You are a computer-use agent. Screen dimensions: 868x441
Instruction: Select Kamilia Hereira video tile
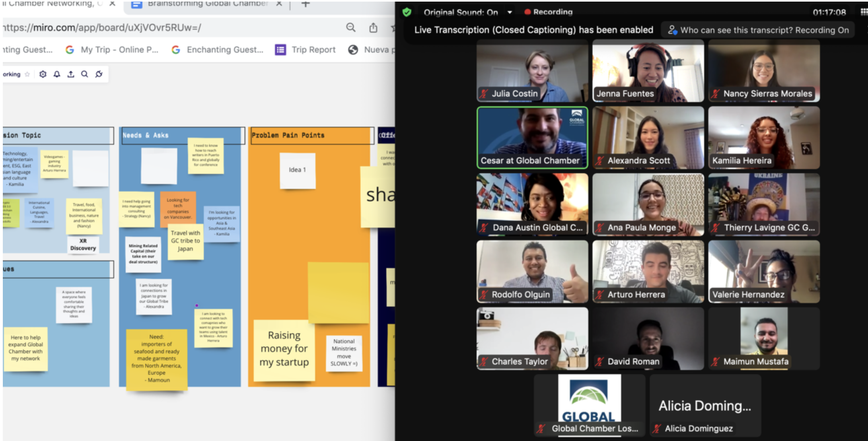(x=764, y=138)
